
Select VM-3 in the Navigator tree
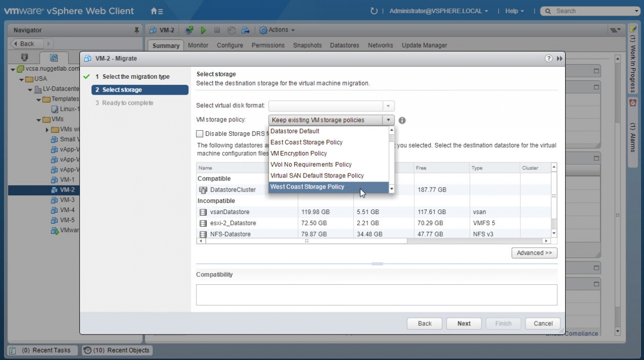coord(67,200)
